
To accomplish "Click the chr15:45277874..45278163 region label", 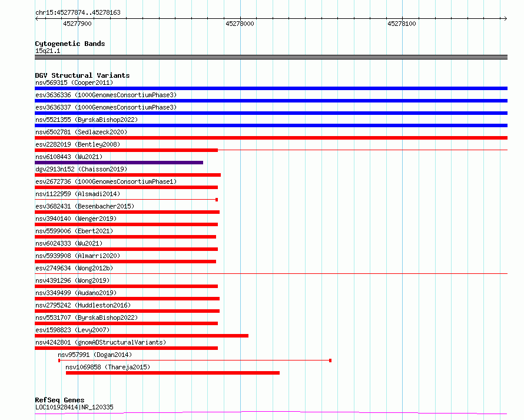I will tap(78, 13).
